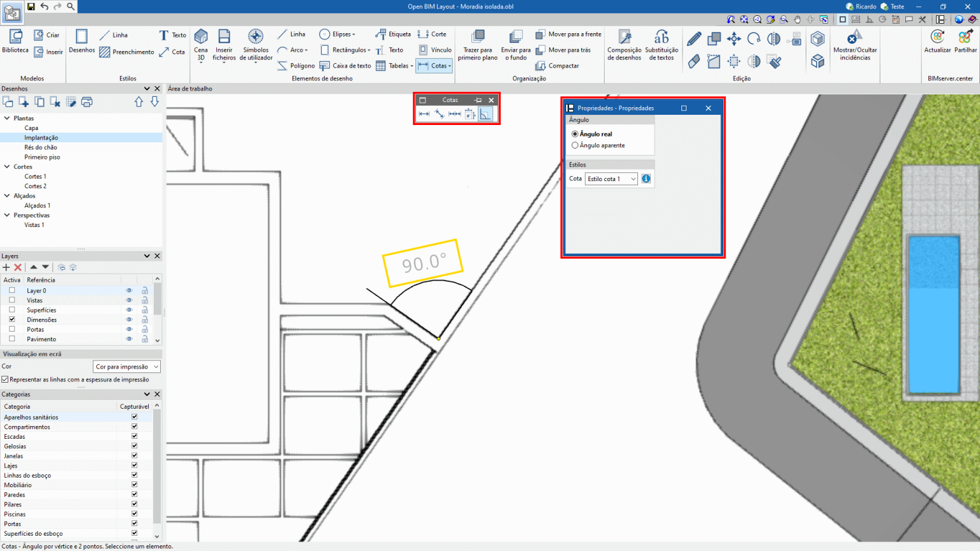Click Mostrar/Ocultar incidências
This screenshot has width=980, height=551.
tap(854, 48)
